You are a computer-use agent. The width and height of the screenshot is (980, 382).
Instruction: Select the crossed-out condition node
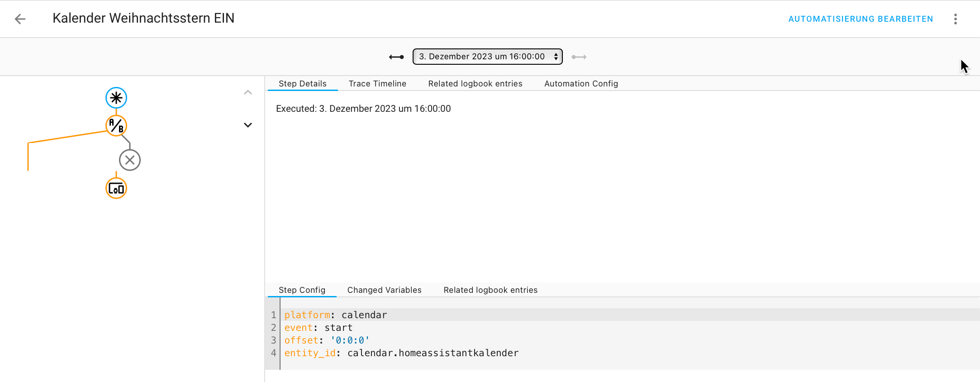(130, 160)
